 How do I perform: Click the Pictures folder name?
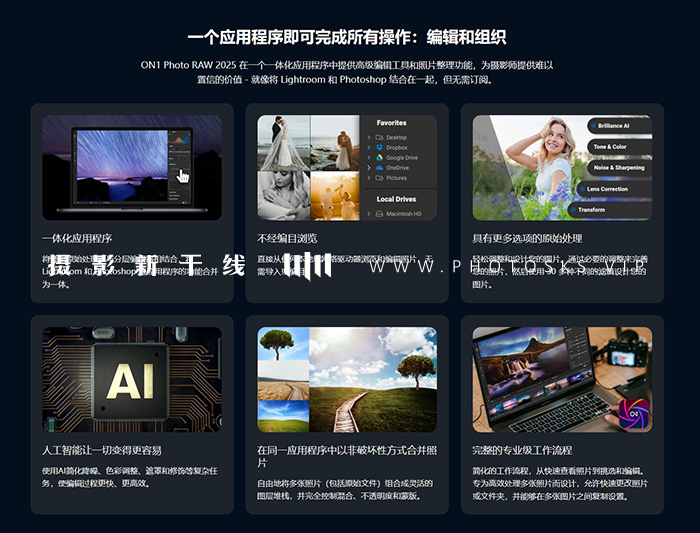click(x=396, y=178)
